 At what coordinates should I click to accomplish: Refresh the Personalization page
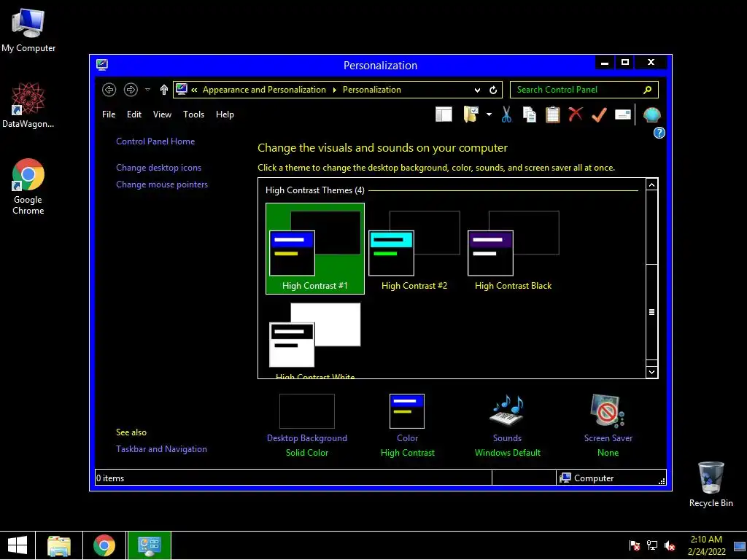click(493, 90)
